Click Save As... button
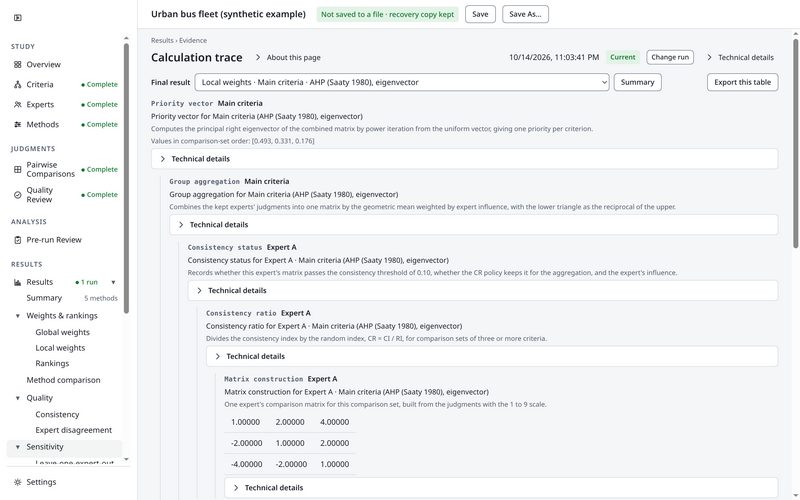 526,14
